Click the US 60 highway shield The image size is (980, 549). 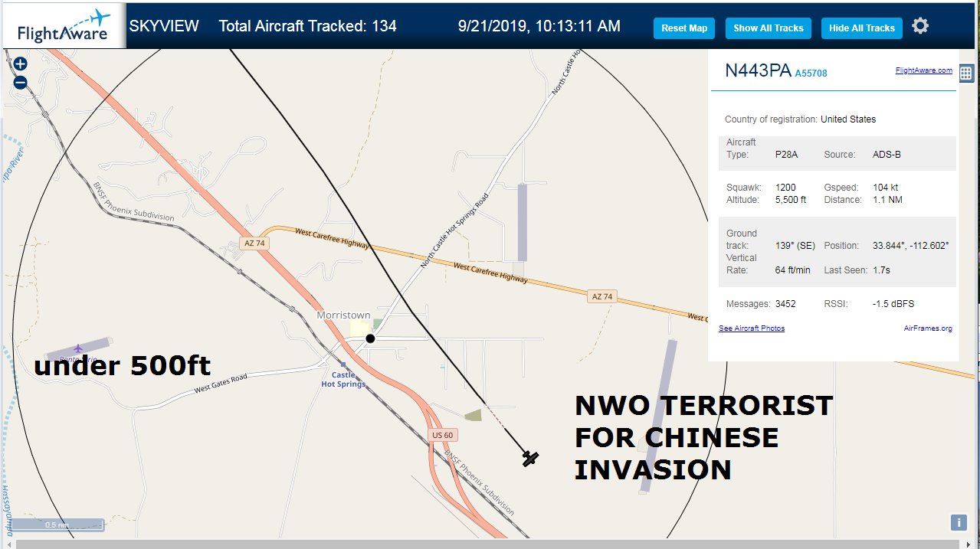pyautogui.click(x=441, y=435)
